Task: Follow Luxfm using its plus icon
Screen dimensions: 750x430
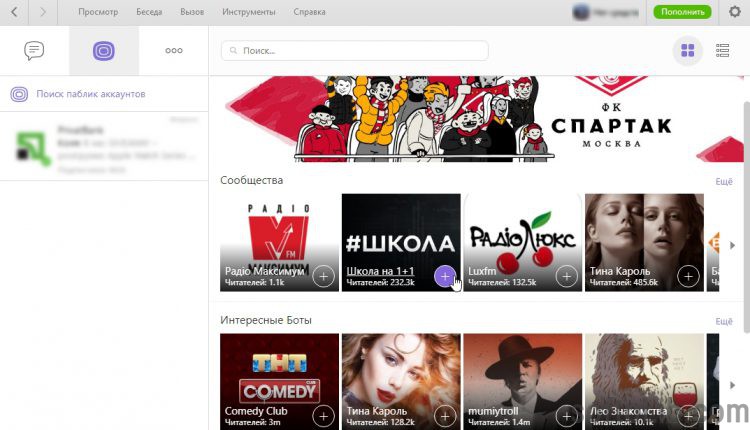Action: 566,276
